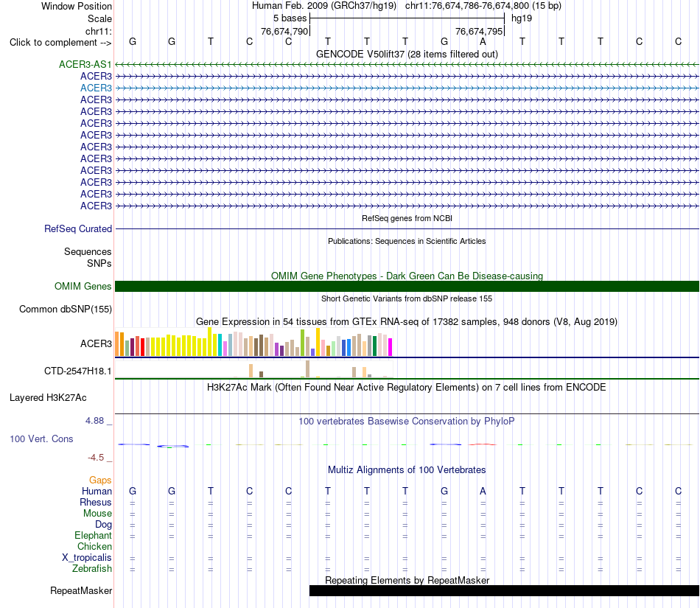
Task: Click the GENCODE V50lift37 track title
Action: tap(407, 54)
